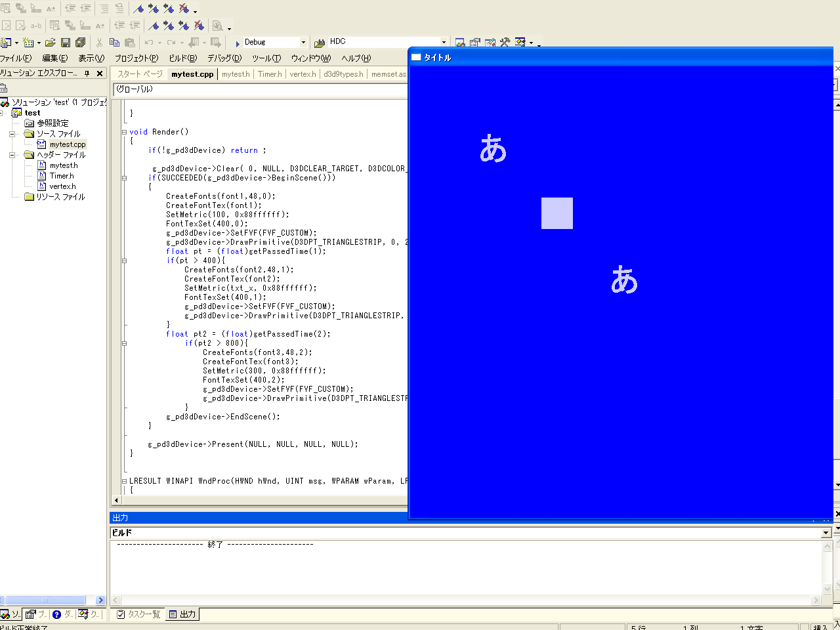Open the HDC find combo box dropdown
The width and height of the screenshot is (840, 630).
coord(444,43)
